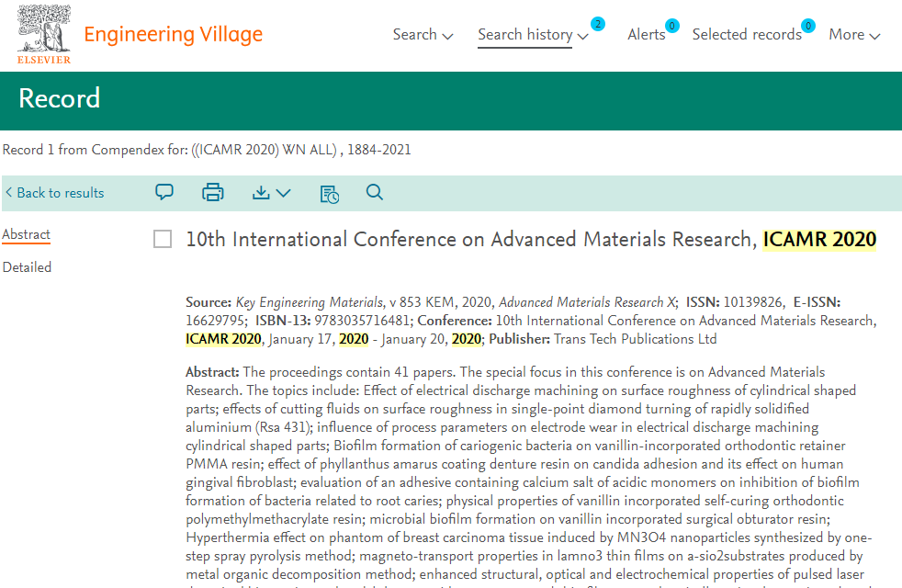Click the magnifying glass search icon

[x=374, y=193]
